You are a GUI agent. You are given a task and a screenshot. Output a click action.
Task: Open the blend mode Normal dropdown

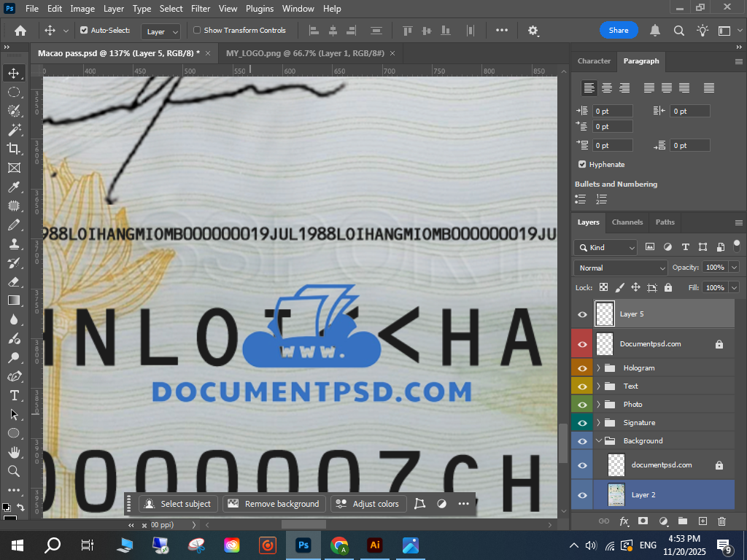[620, 268]
